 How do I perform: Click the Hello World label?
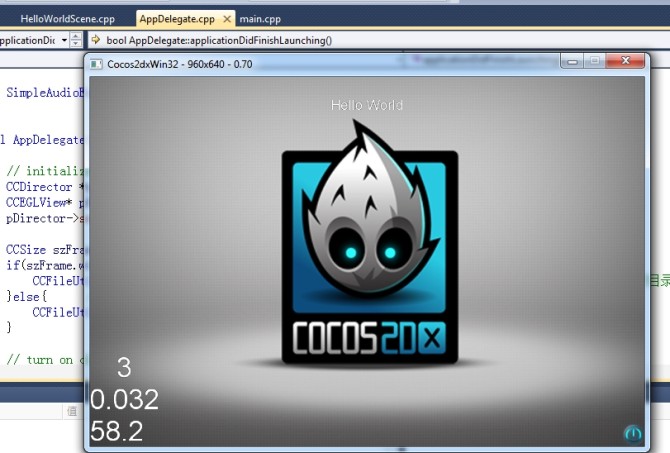coord(367,105)
